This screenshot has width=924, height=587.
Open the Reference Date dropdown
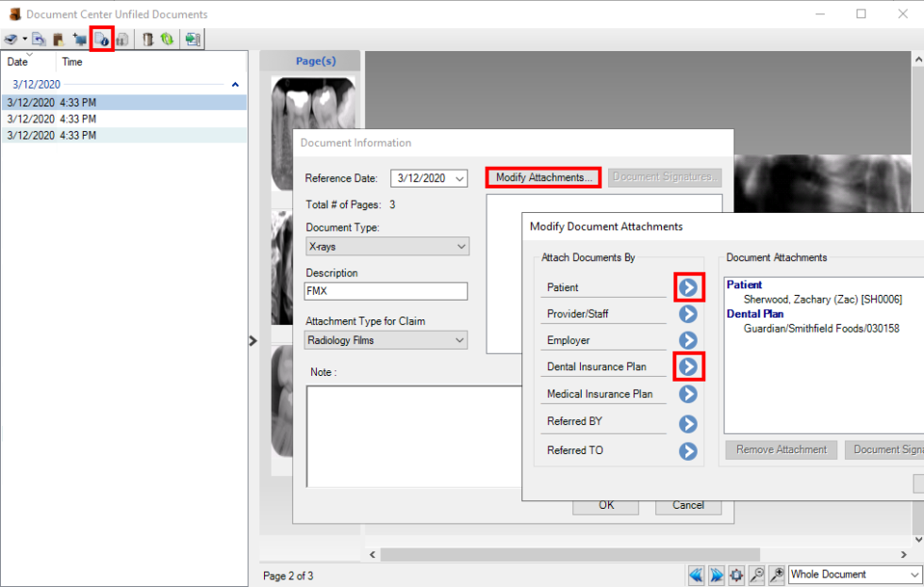460,178
